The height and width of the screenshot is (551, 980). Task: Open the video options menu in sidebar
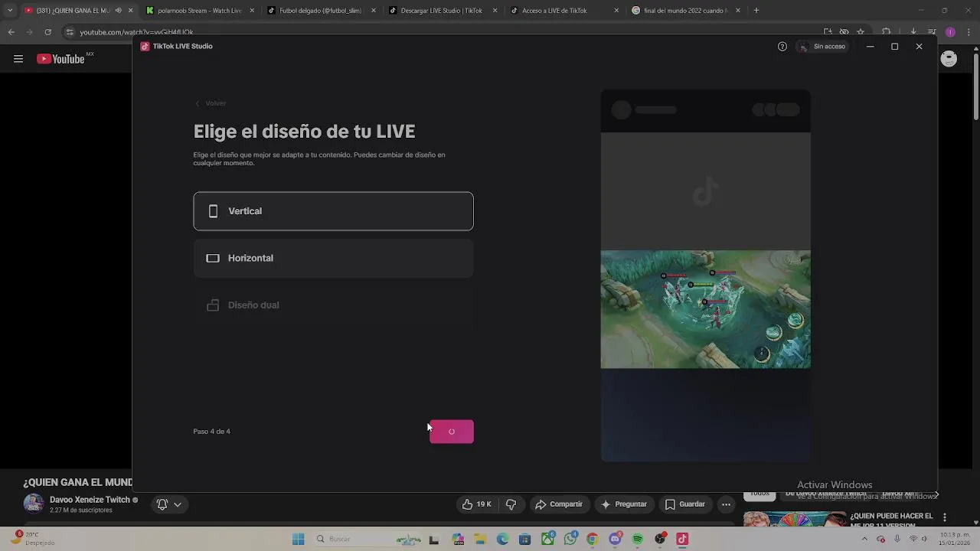click(x=944, y=518)
